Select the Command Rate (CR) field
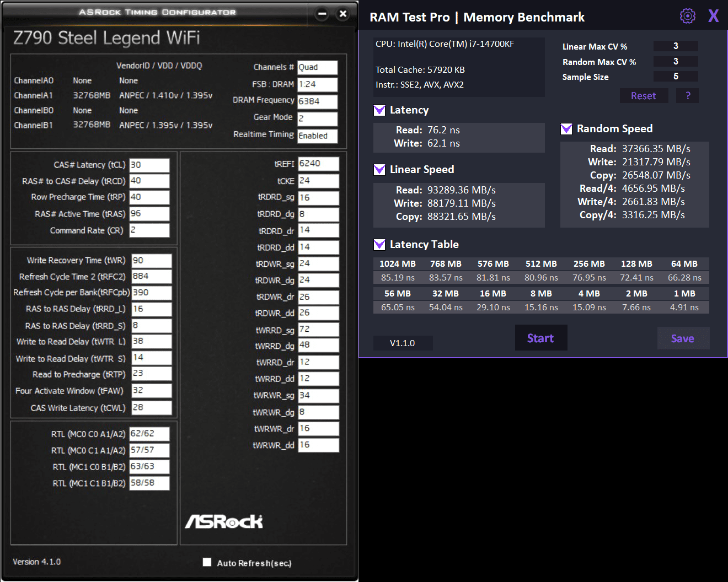Image resolution: width=728 pixels, height=582 pixels. (149, 230)
